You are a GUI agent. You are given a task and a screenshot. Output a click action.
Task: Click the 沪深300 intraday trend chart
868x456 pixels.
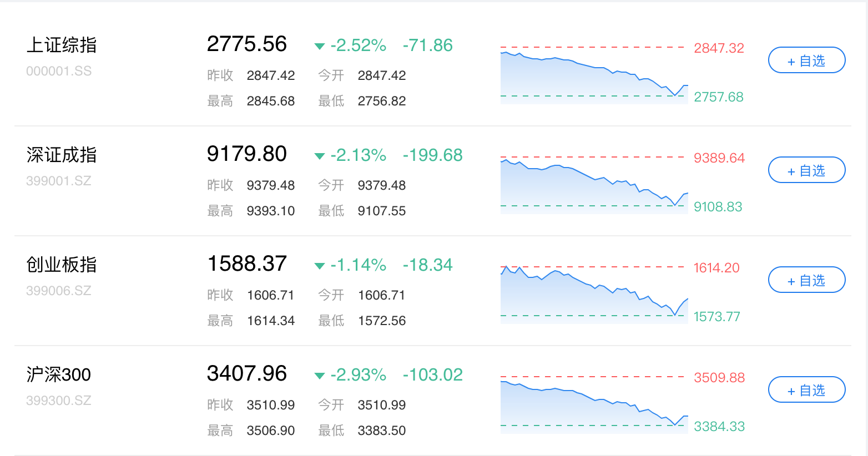[594, 404]
